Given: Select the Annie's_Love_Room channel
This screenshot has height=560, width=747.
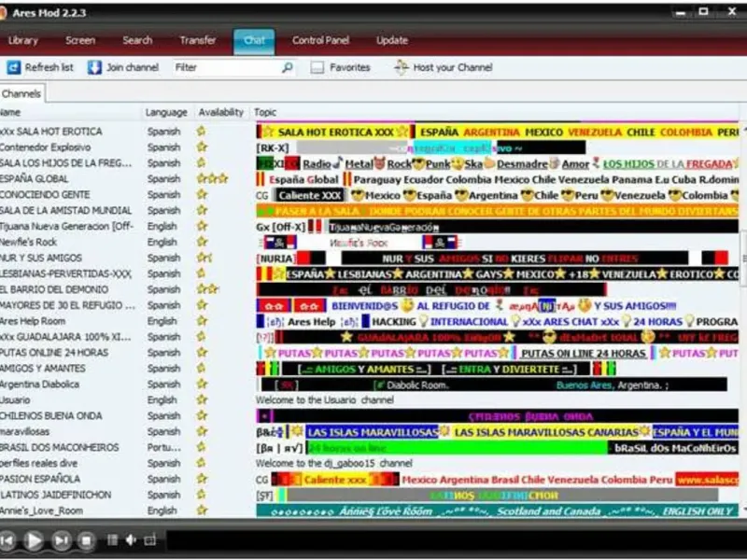Looking at the screenshot, I should click(x=41, y=511).
